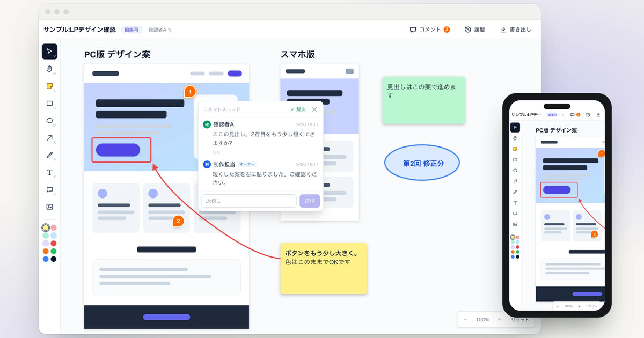Screen dimensions: 644x338
Task: Pick the pink color swatch in desktop palette
Action: coord(54,227)
